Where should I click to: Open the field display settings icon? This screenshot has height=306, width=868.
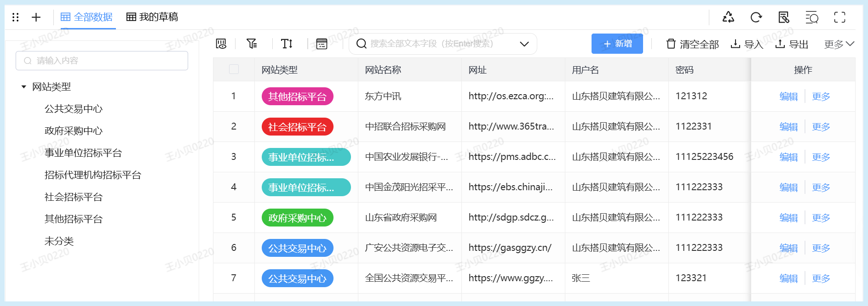(x=221, y=44)
